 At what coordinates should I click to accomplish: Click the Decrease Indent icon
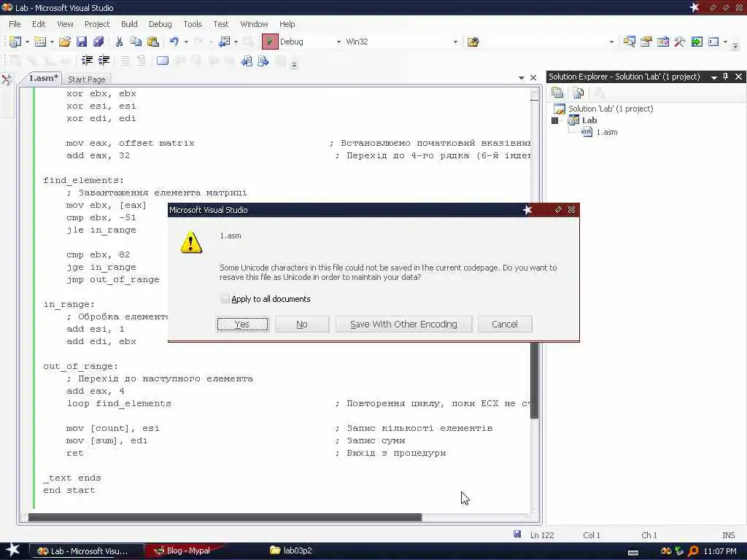88,61
